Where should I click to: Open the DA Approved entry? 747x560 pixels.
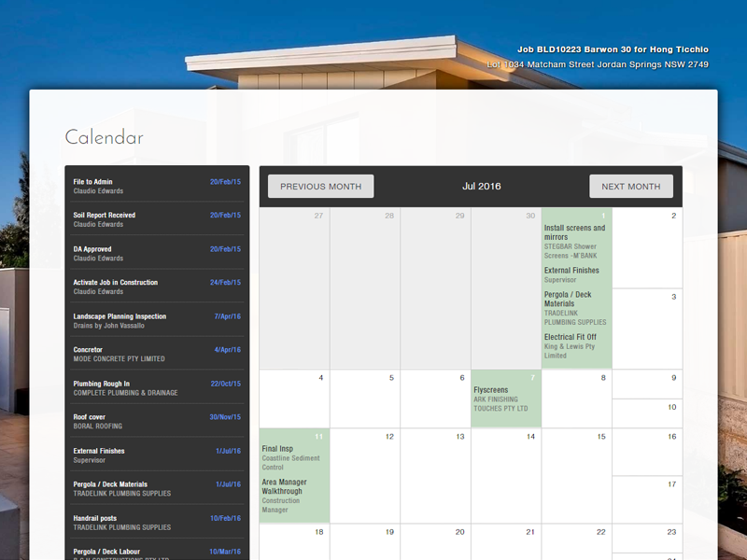[x=157, y=253]
